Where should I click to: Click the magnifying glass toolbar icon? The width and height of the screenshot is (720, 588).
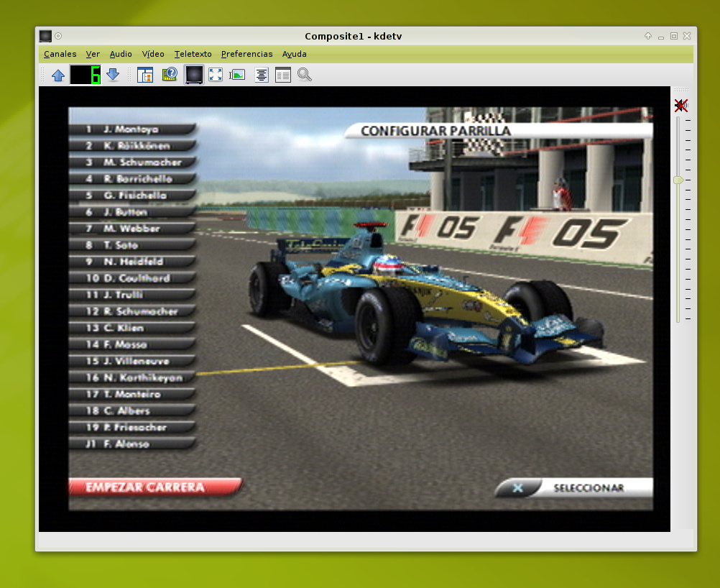(305, 75)
